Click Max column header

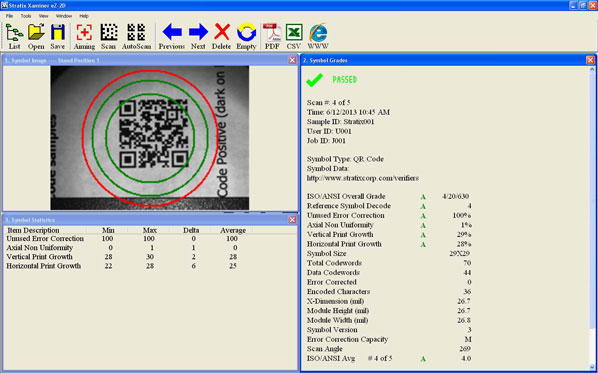[150, 230]
